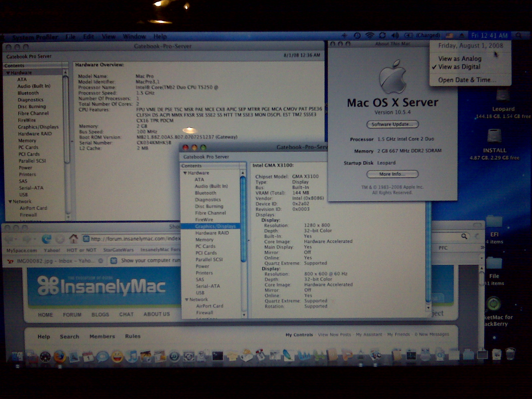532x399 pixels.
Task: Open Finder from the dock
Action: tap(17, 357)
